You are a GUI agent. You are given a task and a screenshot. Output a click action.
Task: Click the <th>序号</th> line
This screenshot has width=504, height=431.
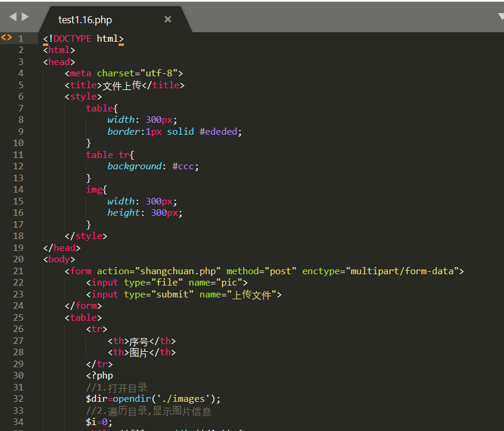click(x=142, y=341)
